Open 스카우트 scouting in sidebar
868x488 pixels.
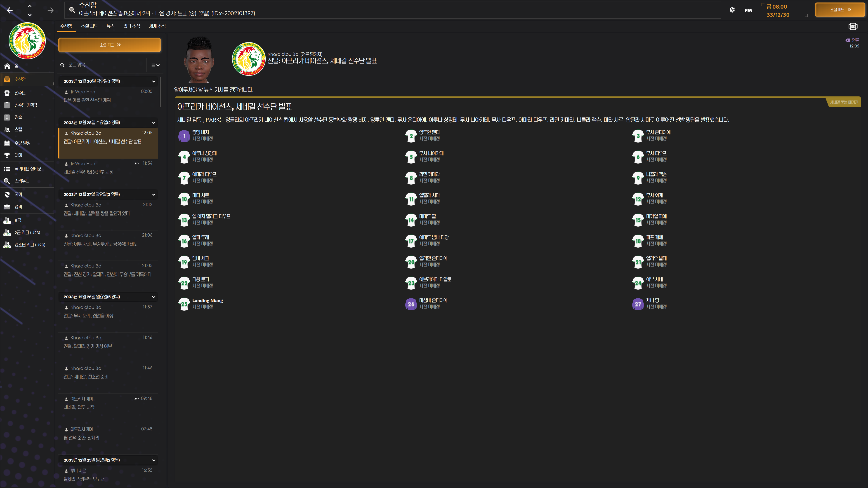[x=21, y=181]
